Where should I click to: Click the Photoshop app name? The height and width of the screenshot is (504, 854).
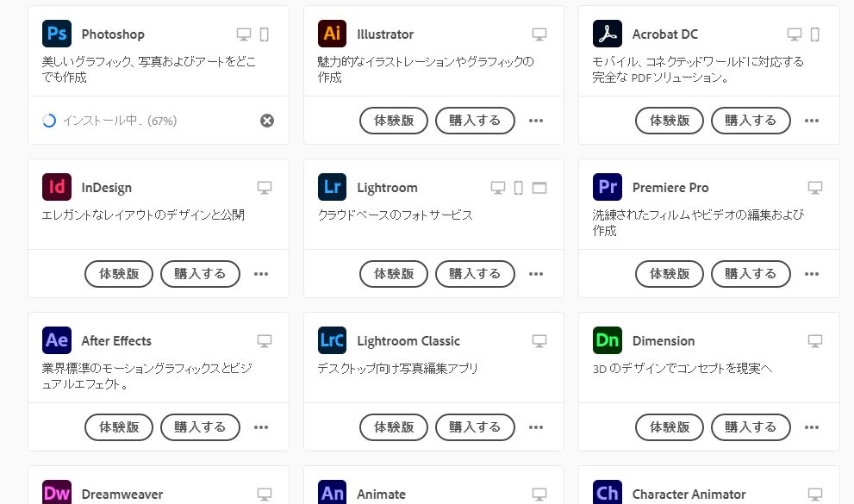pyautogui.click(x=113, y=34)
